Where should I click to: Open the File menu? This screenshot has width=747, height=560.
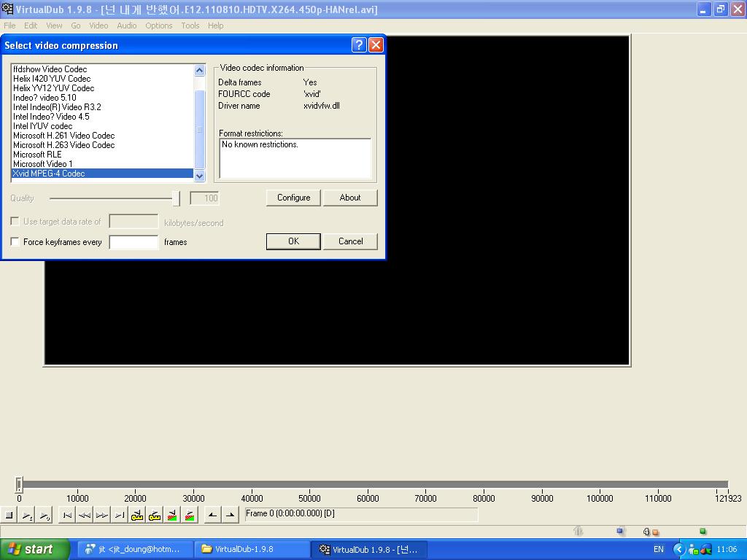click(9, 26)
